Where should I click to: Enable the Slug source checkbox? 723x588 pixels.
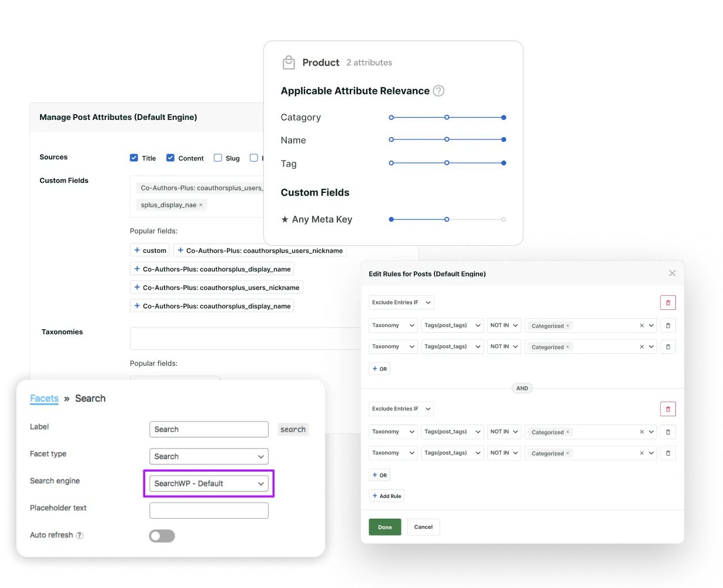[218, 158]
